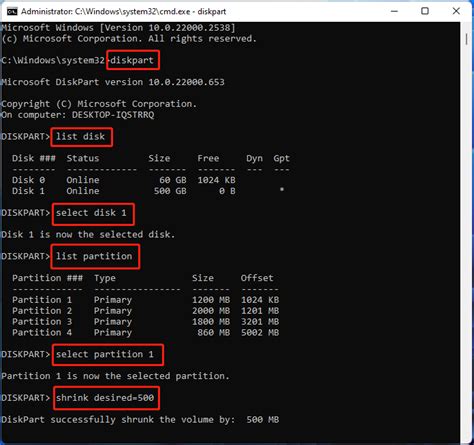Click the window title 'Administrator: C:\Windows\system32\cmd.exe - diskpart'
The image size is (474, 445).
click(123, 12)
